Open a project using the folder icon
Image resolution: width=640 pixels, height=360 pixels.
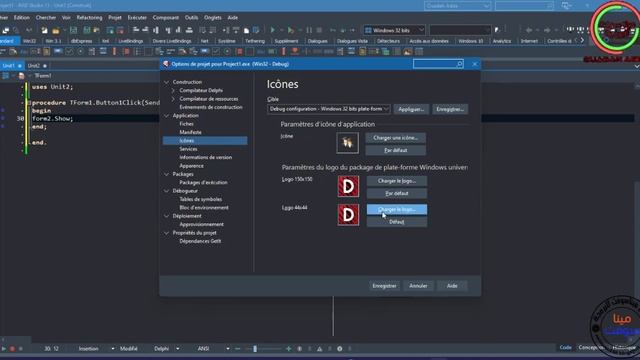(56, 30)
